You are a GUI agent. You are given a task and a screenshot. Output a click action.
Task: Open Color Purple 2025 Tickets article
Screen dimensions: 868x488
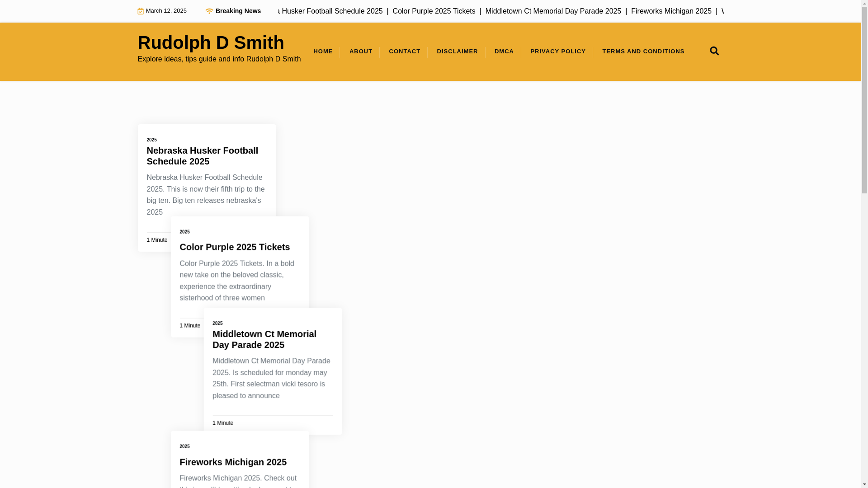pyautogui.click(x=235, y=247)
